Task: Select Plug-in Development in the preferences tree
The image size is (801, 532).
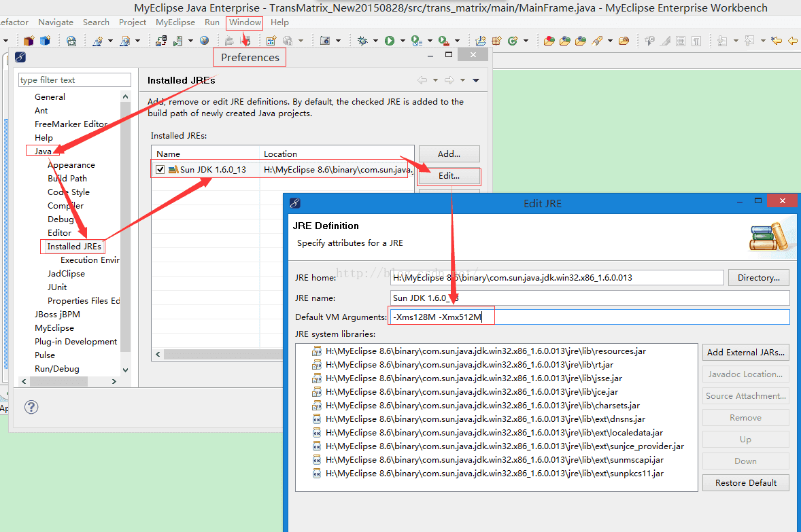Action: [75, 342]
